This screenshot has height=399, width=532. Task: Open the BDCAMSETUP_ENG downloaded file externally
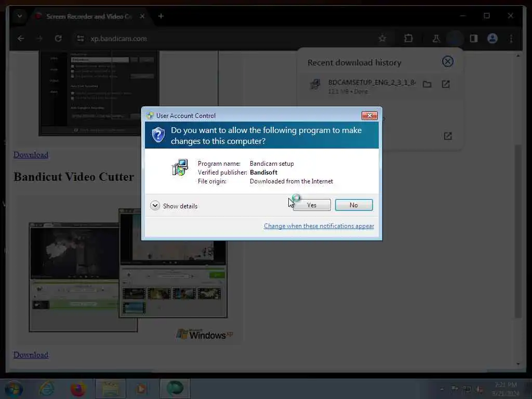[x=446, y=84]
